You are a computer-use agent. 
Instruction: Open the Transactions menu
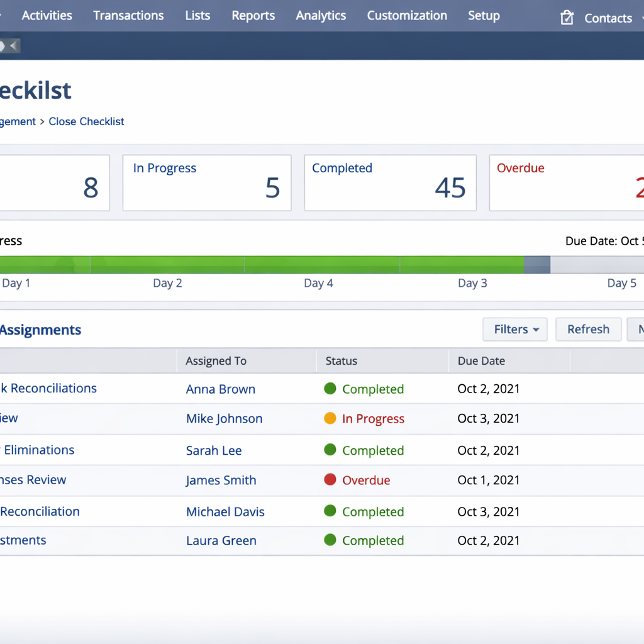coord(128,16)
